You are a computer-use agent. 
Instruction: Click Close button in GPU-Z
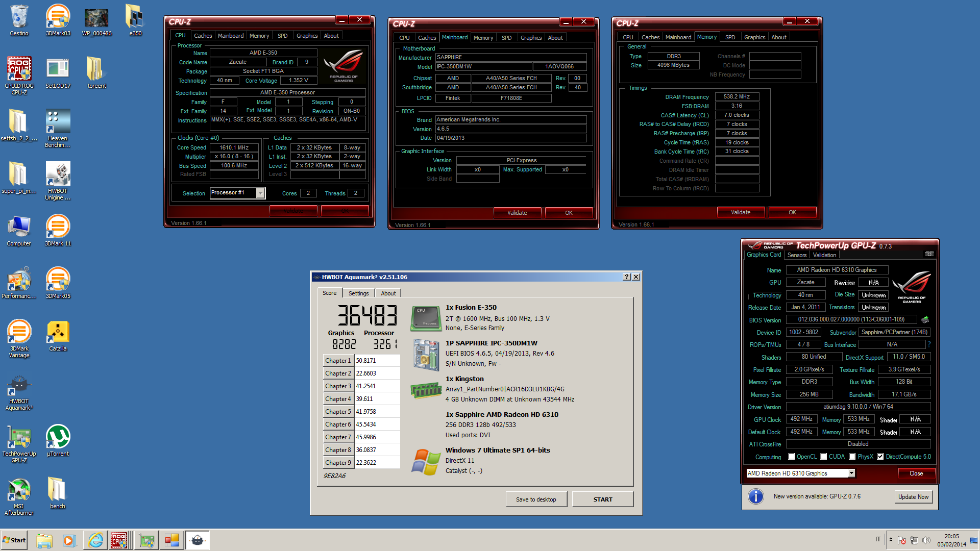pos(916,473)
